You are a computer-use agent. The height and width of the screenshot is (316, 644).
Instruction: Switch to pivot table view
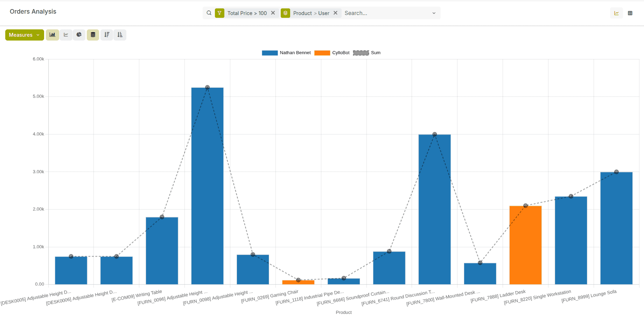tap(630, 13)
